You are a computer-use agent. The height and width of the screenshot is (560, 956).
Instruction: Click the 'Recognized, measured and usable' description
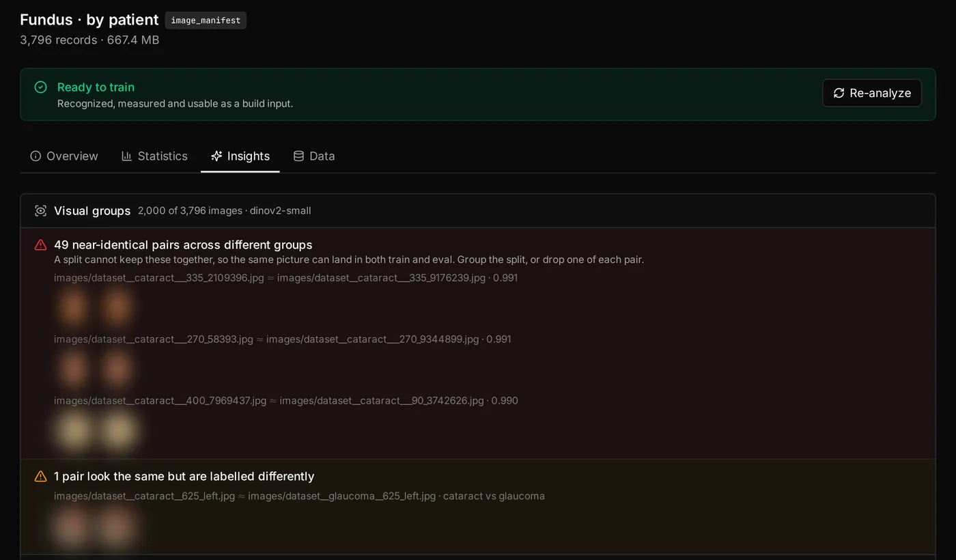[175, 104]
